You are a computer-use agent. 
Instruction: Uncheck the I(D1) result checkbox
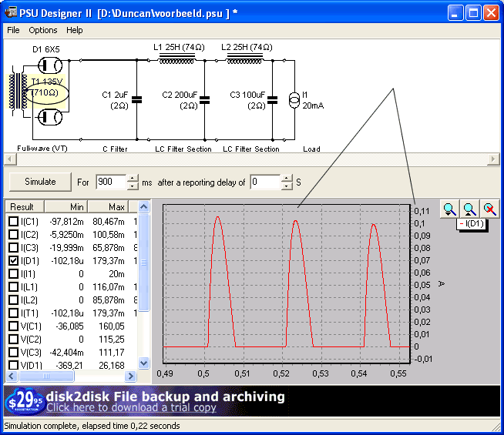[x=13, y=261]
